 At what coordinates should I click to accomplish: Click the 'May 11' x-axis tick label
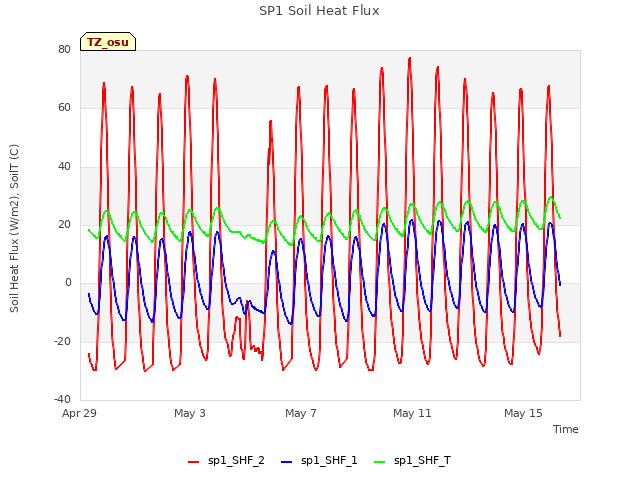pyautogui.click(x=412, y=413)
